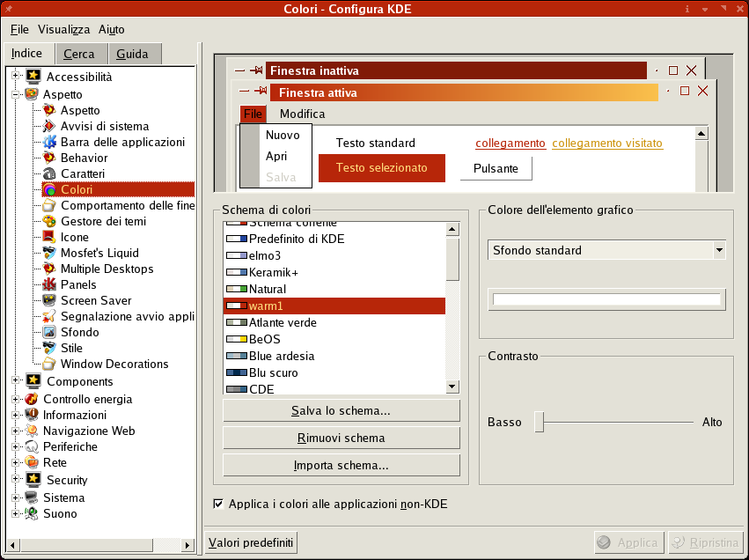Select the Blu scuro scheme
The image size is (749, 560).
tap(334, 372)
